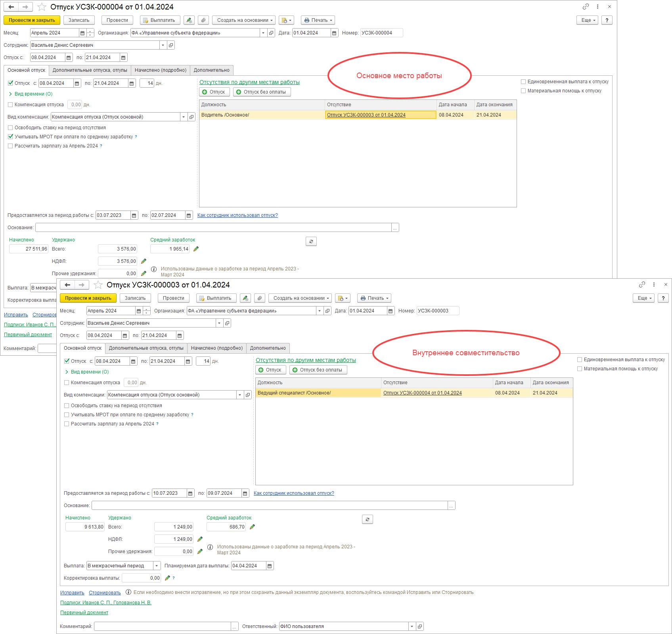Click signature pen icon in window УСЗК-000003
This screenshot has height=634, width=672.
(x=245, y=298)
